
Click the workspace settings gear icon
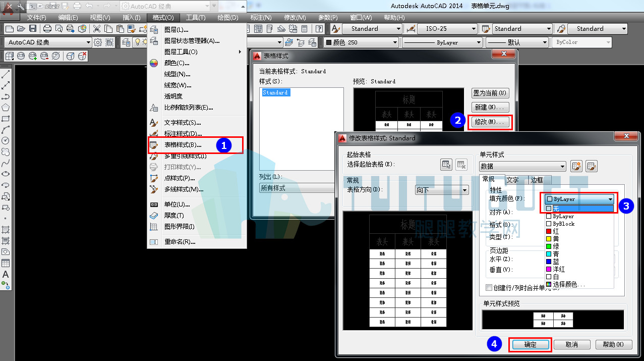pos(98,42)
